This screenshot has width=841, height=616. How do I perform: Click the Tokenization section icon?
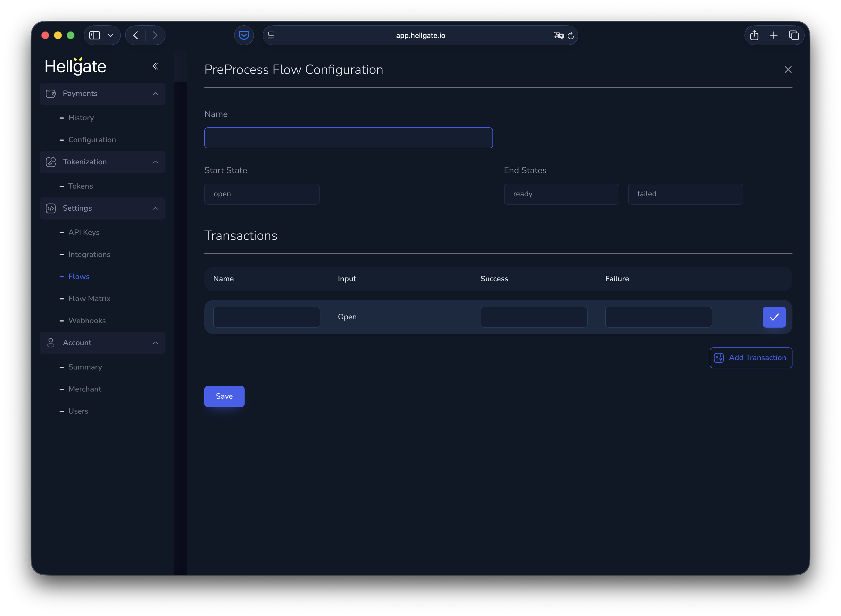tap(51, 162)
